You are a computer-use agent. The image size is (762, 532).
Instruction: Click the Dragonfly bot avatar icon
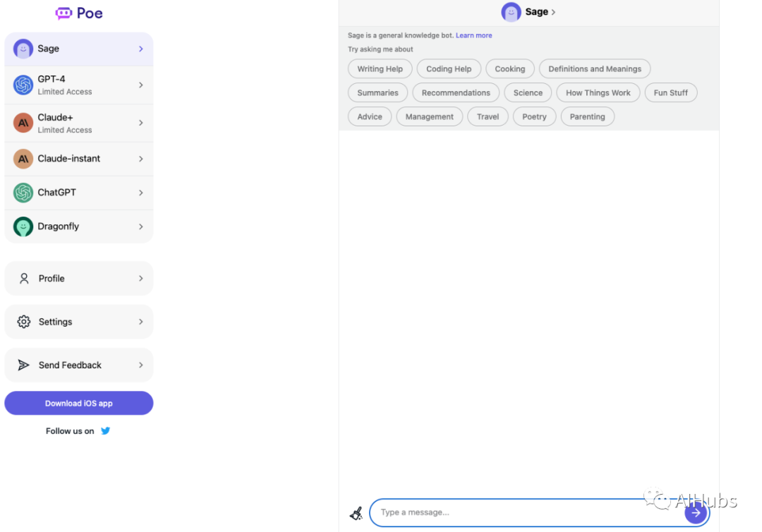[x=23, y=226]
